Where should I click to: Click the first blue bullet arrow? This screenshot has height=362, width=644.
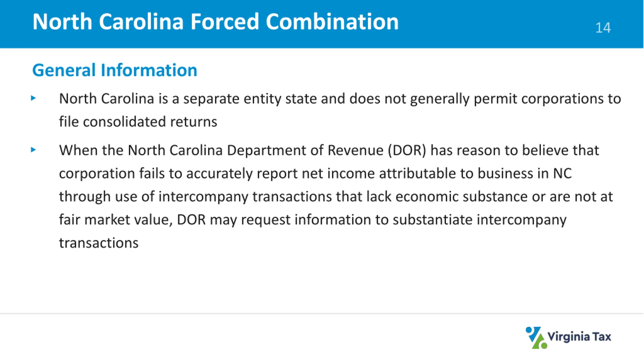tap(33, 98)
